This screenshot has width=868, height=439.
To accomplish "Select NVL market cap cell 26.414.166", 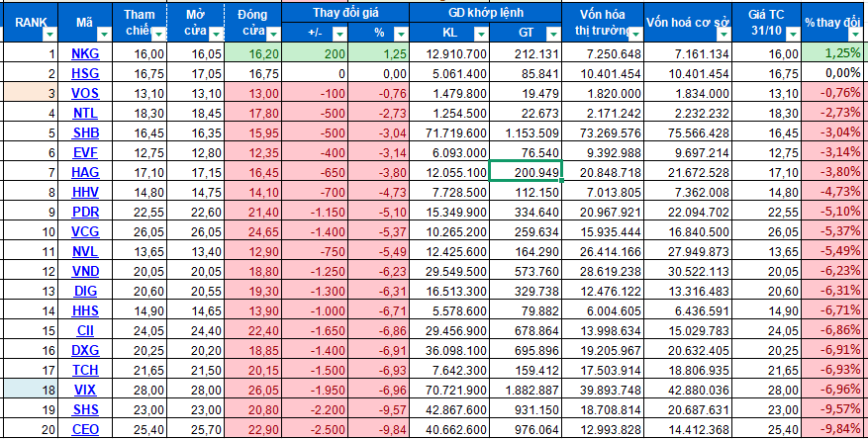I will (603, 251).
